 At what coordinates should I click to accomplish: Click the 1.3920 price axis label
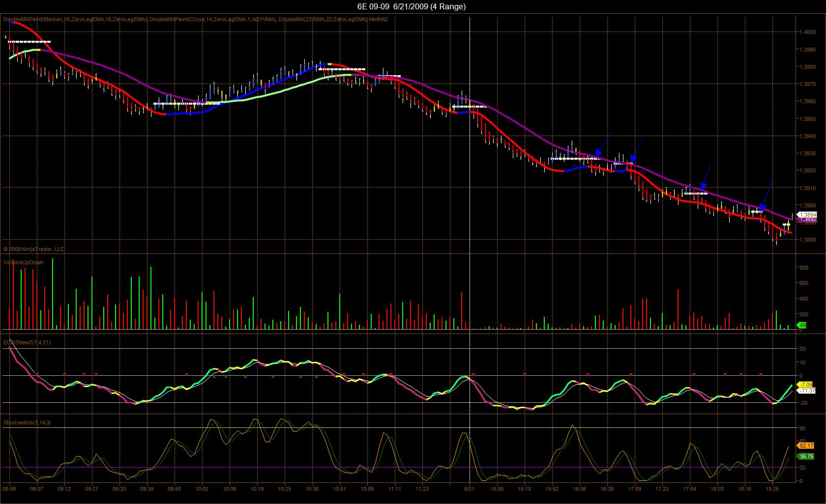coord(807,170)
